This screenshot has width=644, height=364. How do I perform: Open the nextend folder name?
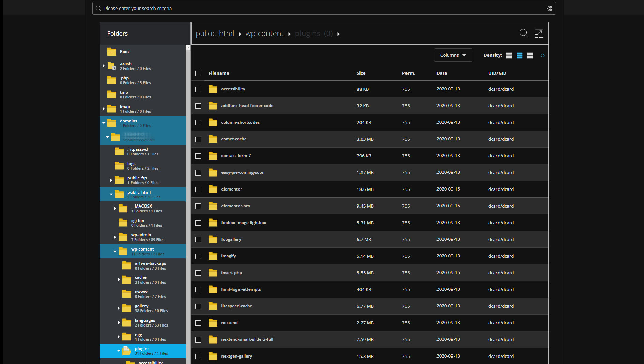(x=229, y=323)
